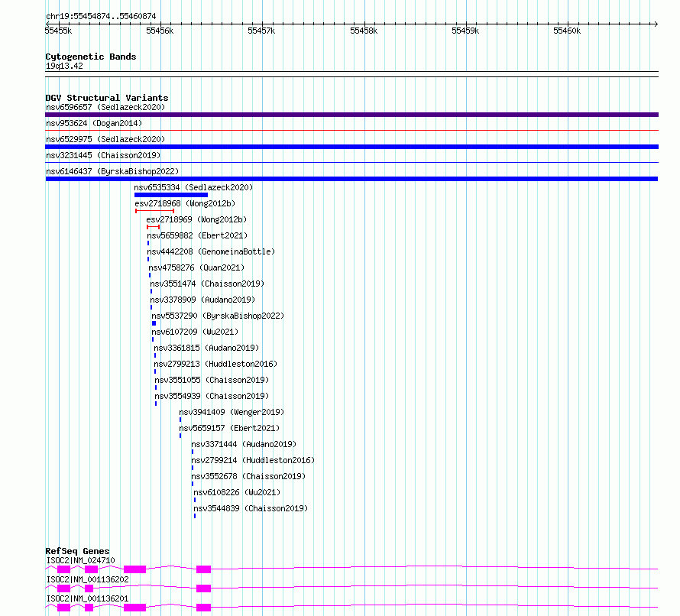
Task: Click nsv5537290 (ByrskaBishop2022) label
Action: [x=218, y=316]
